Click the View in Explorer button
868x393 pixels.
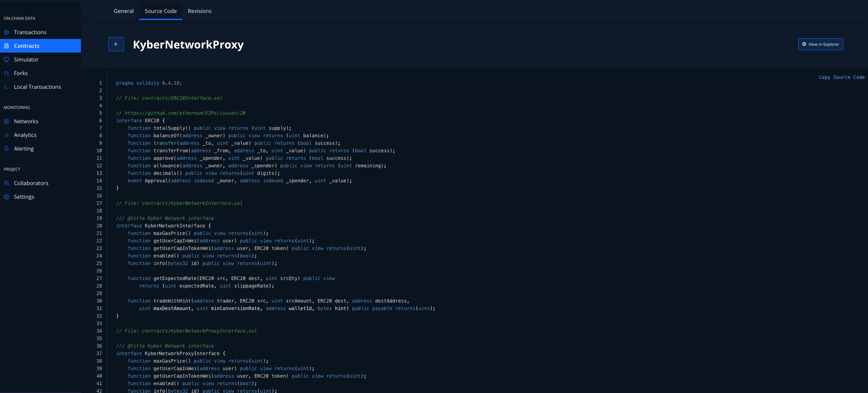pos(820,44)
